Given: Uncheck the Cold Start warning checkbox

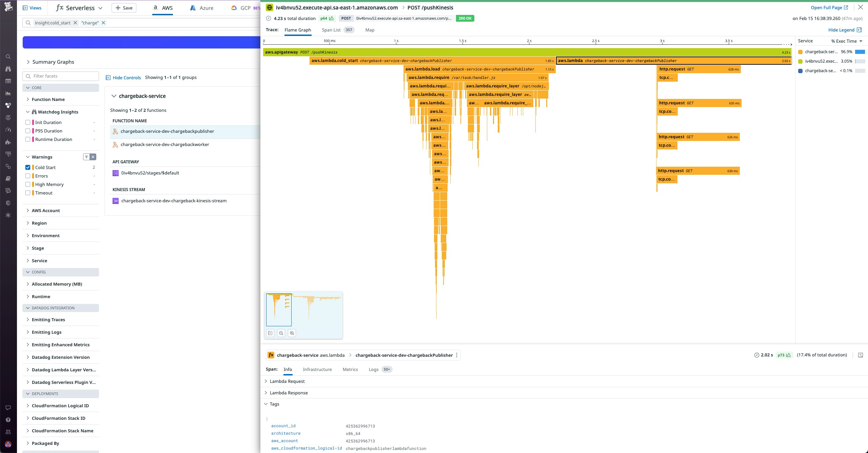Looking at the screenshot, I should click(28, 167).
